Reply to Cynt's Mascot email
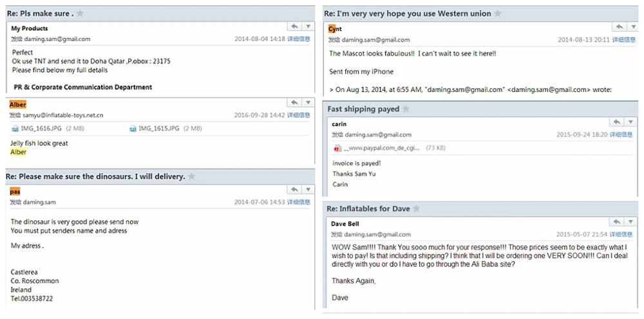The image size is (644, 319). pos(619,28)
